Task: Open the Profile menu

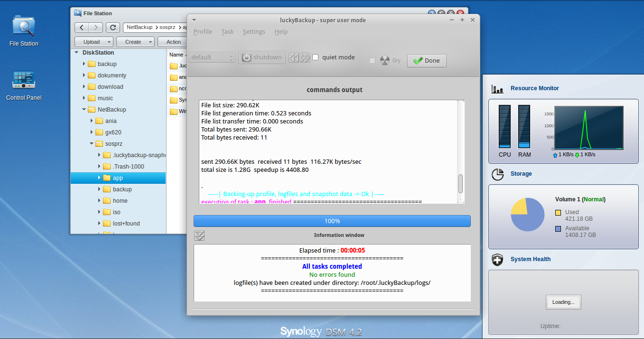Action: [203, 32]
